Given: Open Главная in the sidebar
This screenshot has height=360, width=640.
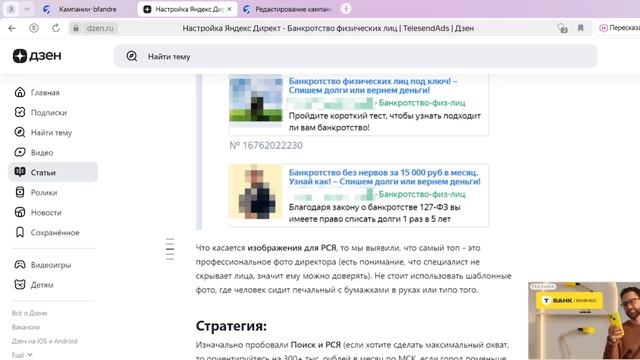Looking at the screenshot, I should (x=53, y=93).
